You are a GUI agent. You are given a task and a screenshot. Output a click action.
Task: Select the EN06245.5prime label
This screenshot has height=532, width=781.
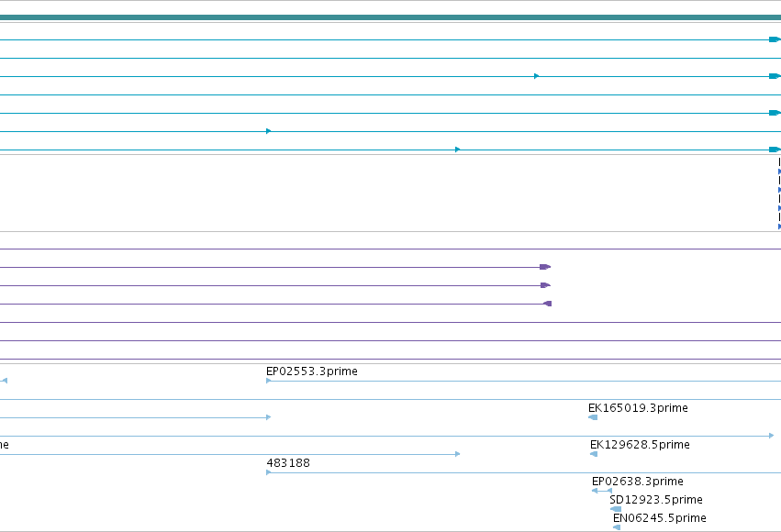[660, 518]
